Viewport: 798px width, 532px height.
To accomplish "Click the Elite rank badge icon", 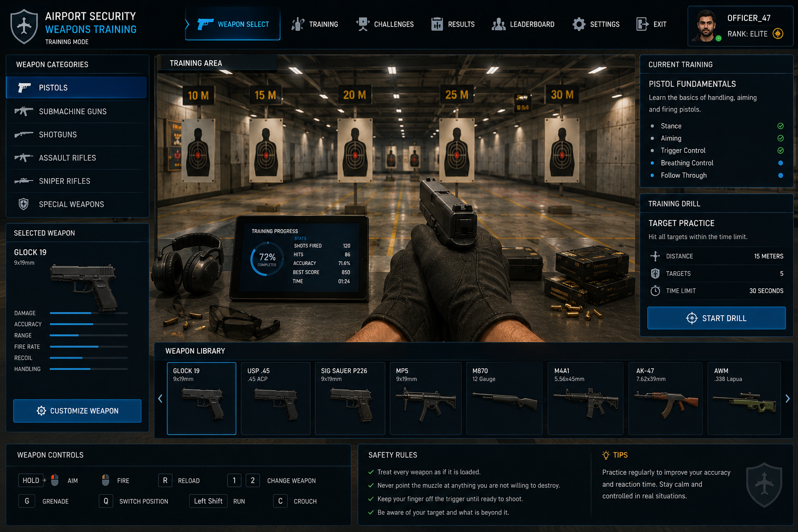I will click(778, 34).
